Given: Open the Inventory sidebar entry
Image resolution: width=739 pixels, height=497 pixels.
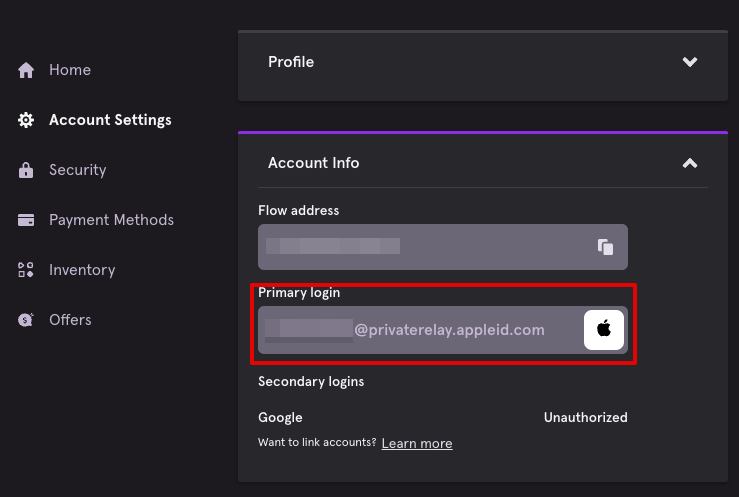Looking at the screenshot, I should pos(82,269).
